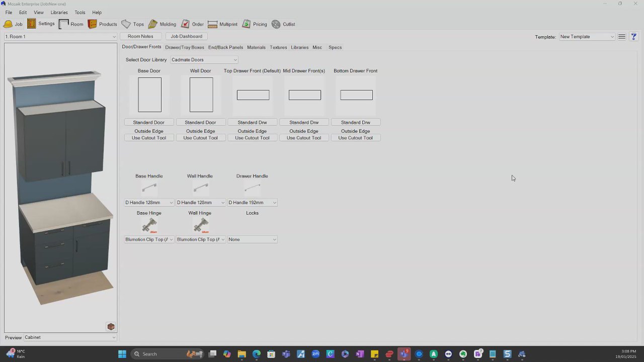Open the Drawer Handle dropdown
The image size is (644, 362).
click(x=253, y=203)
